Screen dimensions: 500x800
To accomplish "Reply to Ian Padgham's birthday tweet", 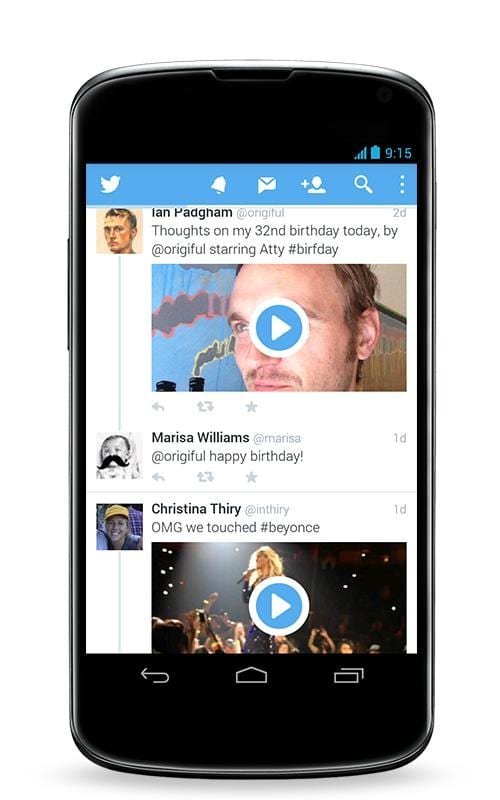I will [159, 407].
